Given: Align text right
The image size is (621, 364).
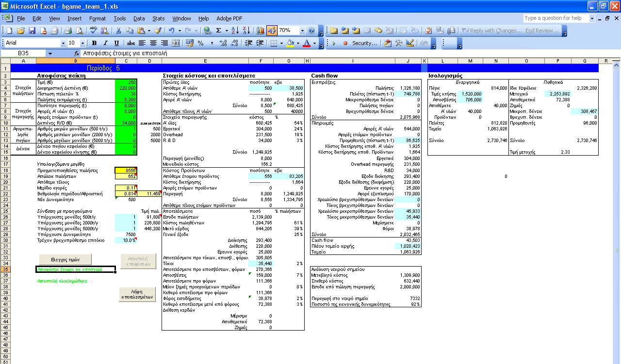Looking at the screenshot, I should click(164, 43).
